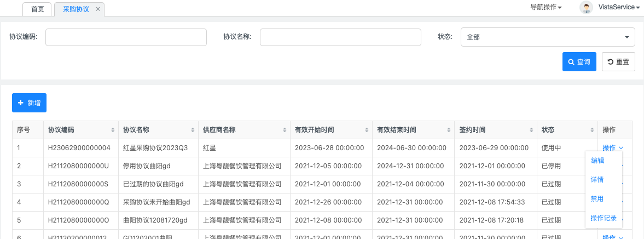Click the 新增 add button
644x239 pixels.
pos(29,103)
